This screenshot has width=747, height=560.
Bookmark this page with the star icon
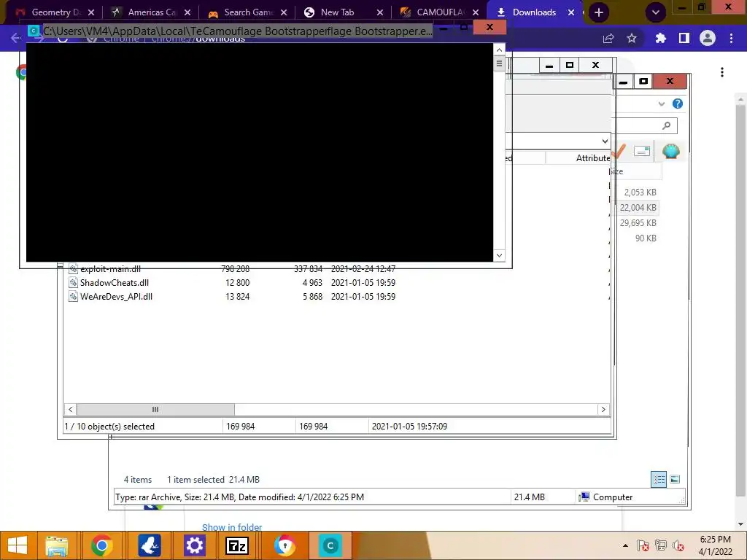click(632, 38)
